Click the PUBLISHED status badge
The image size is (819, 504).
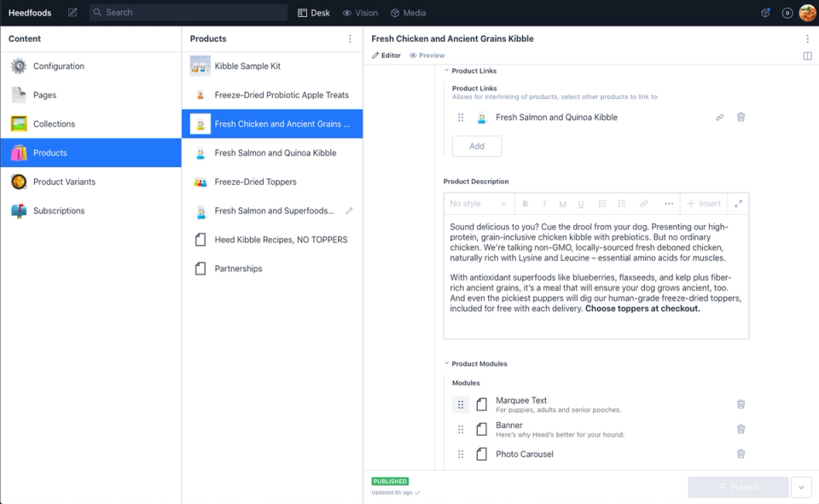coord(390,482)
